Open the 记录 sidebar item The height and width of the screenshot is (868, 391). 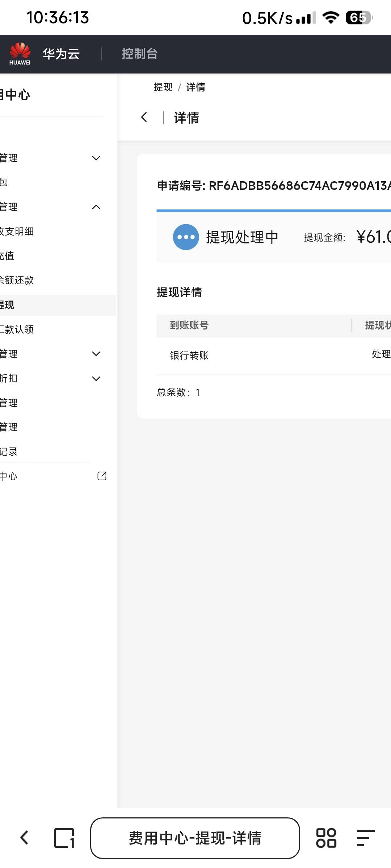[x=9, y=452]
